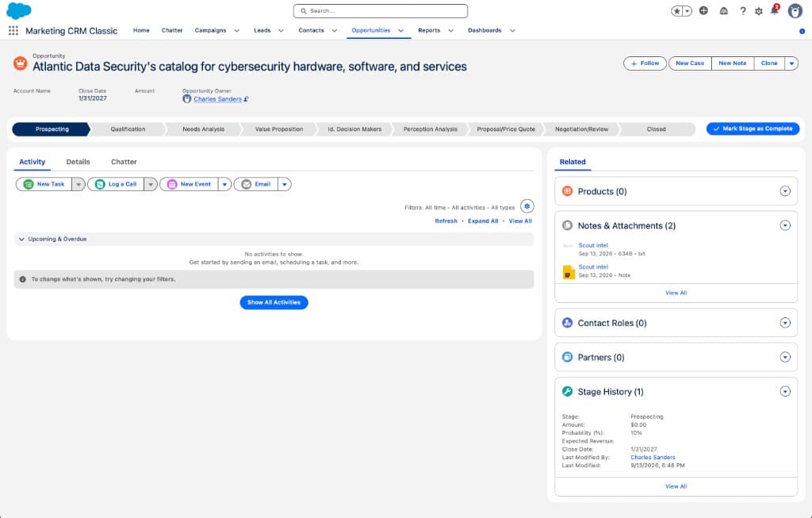Click the opportunity crown icon
This screenshot has height=518, width=812.
tap(20, 63)
